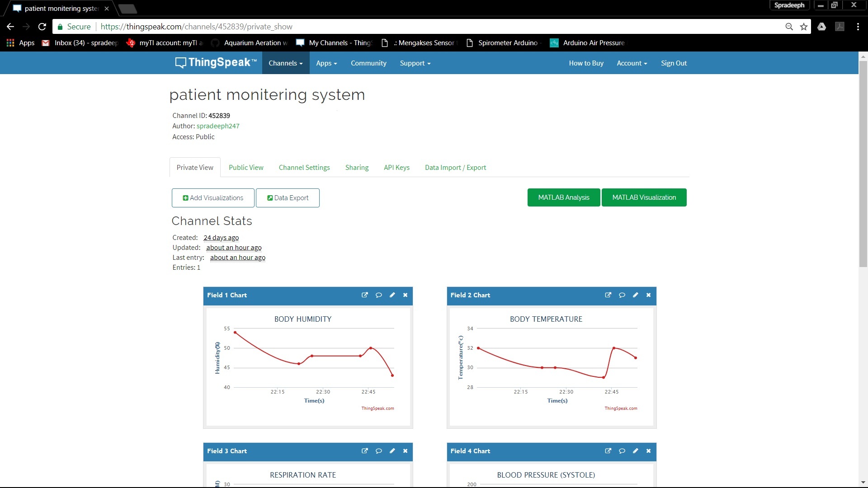Screen dimensions: 868x488
Task: Close the patient monitering system tab
Action: [107, 9]
